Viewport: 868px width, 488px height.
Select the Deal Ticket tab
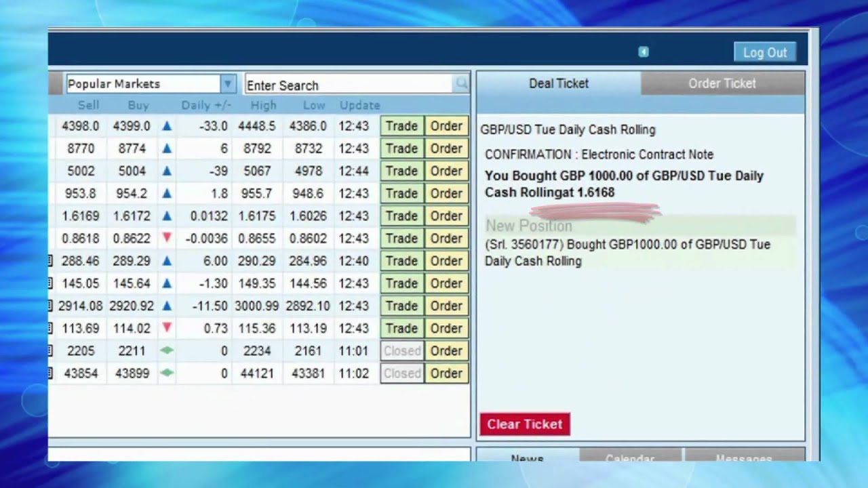pos(559,83)
